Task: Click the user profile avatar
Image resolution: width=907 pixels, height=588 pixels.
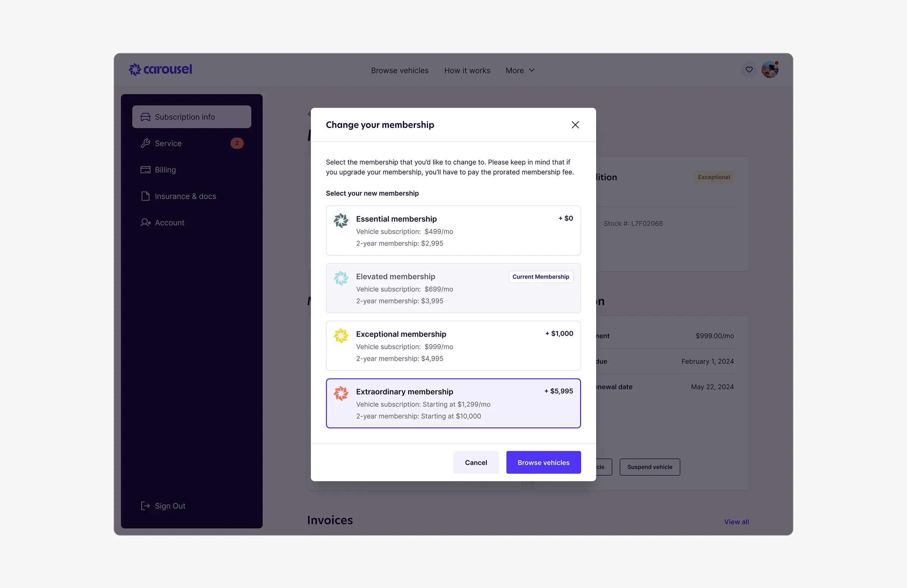Action: (x=769, y=70)
